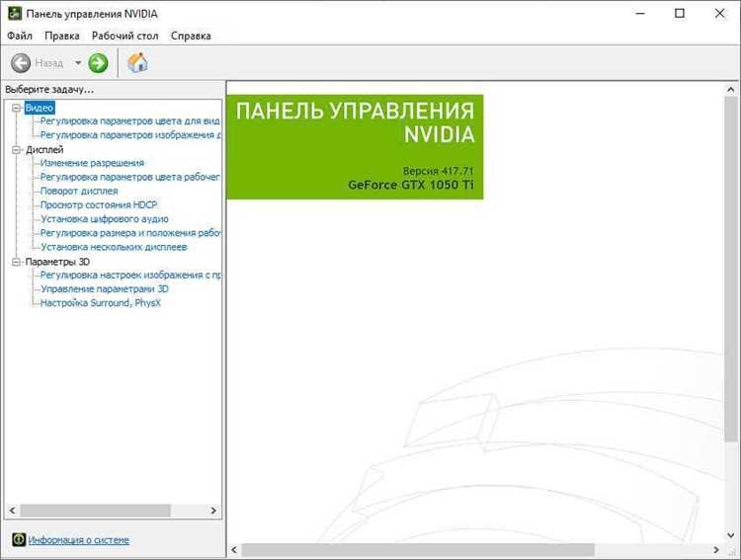Click the Версия 417.71 text
This screenshot has width=741, height=560.
[x=438, y=171]
